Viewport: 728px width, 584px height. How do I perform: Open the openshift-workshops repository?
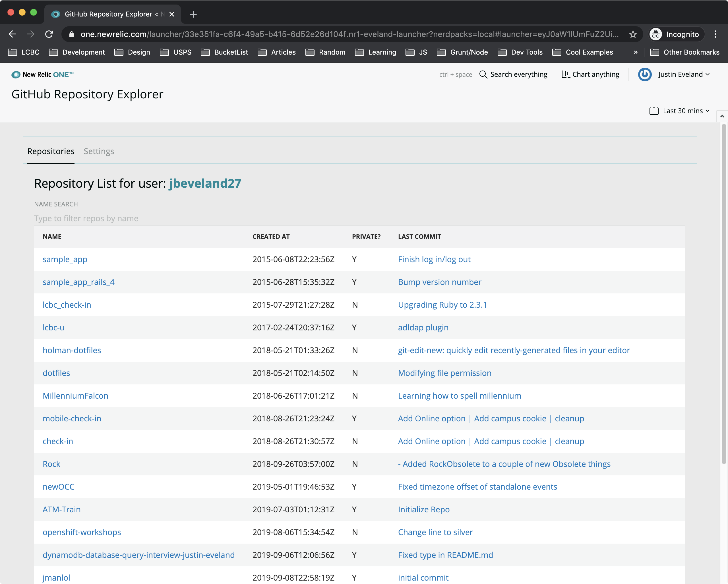click(x=82, y=532)
